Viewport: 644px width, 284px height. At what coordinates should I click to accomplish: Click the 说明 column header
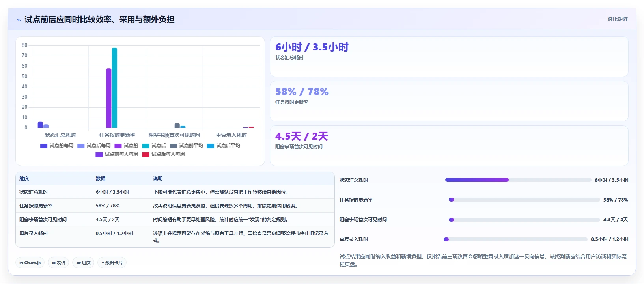[x=158, y=179]
